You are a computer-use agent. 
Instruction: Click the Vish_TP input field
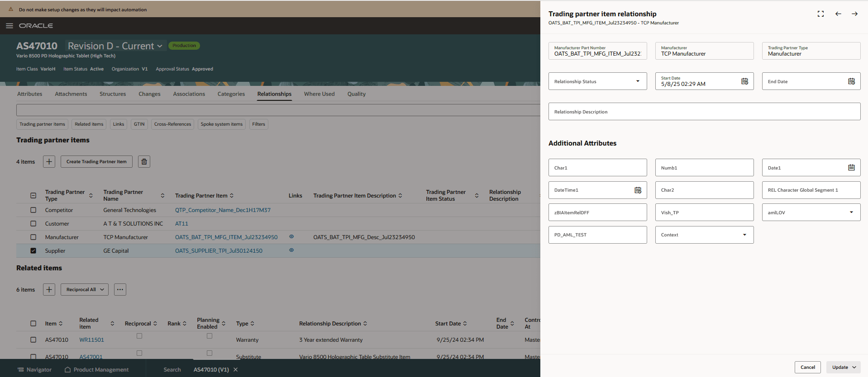click(x=704, y=212)
